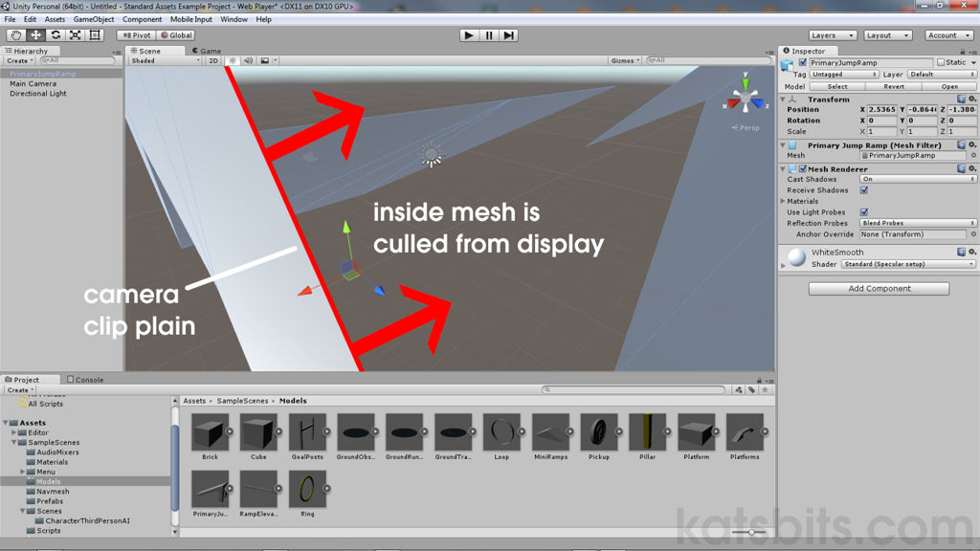
Task: Expand the Materials section
Action: (783, 201)
